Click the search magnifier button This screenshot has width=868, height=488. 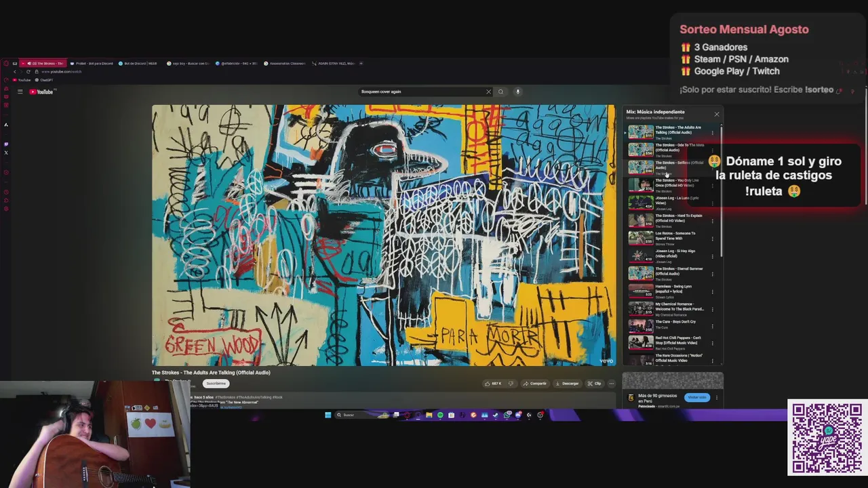[501, 91]
